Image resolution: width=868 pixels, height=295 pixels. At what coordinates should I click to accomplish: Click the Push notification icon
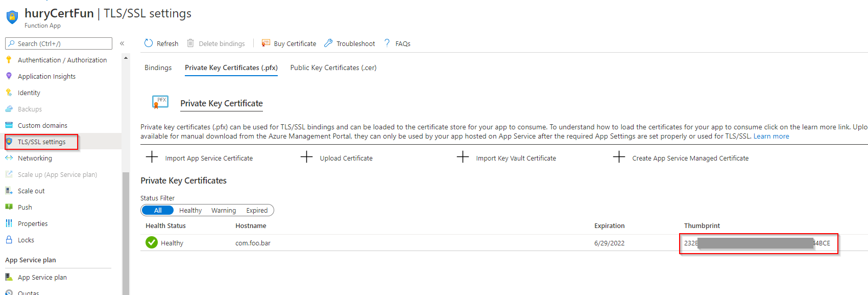9,207
